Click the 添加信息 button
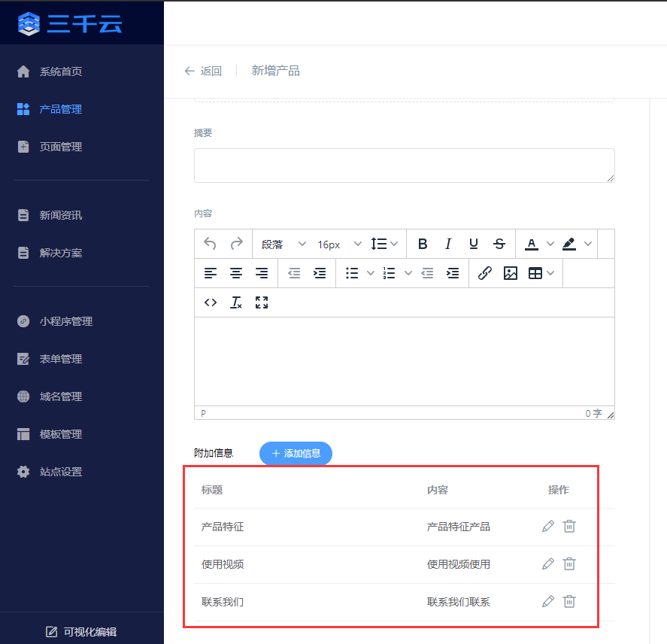The width and height of the screenshot is (667, 644). tap(296, 454)
